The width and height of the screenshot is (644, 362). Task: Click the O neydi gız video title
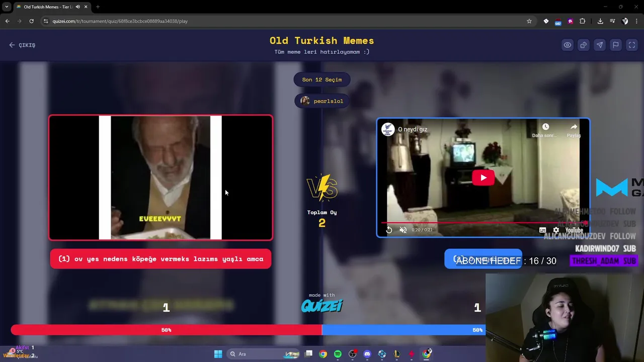pyautogui.click(x=413, y=129)
